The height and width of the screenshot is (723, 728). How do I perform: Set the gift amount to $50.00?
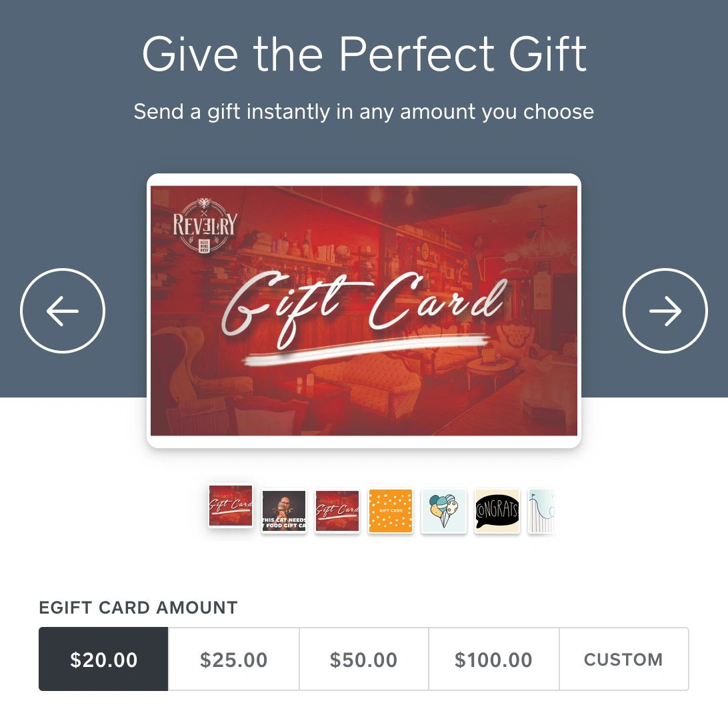click(x=363, y=659)
